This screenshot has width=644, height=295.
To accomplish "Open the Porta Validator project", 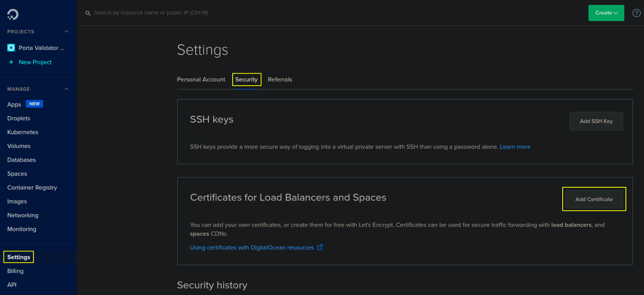I will pos(41,48).
